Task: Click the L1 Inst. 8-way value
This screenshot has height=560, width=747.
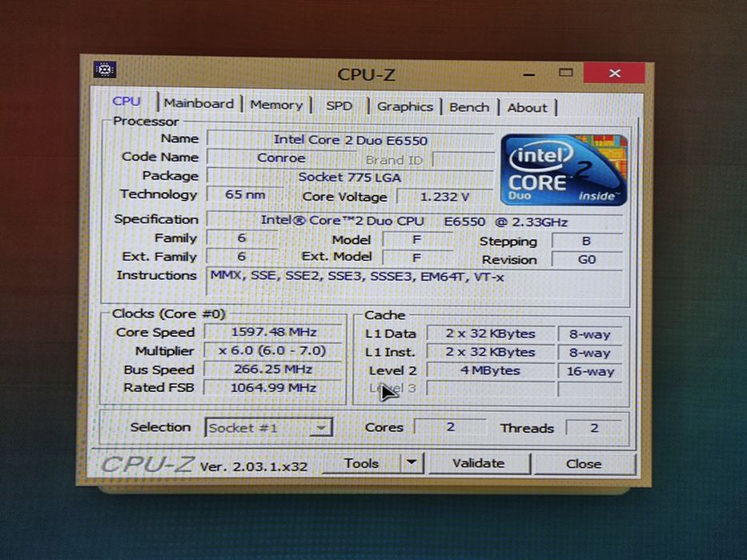Action: point(590,353)
